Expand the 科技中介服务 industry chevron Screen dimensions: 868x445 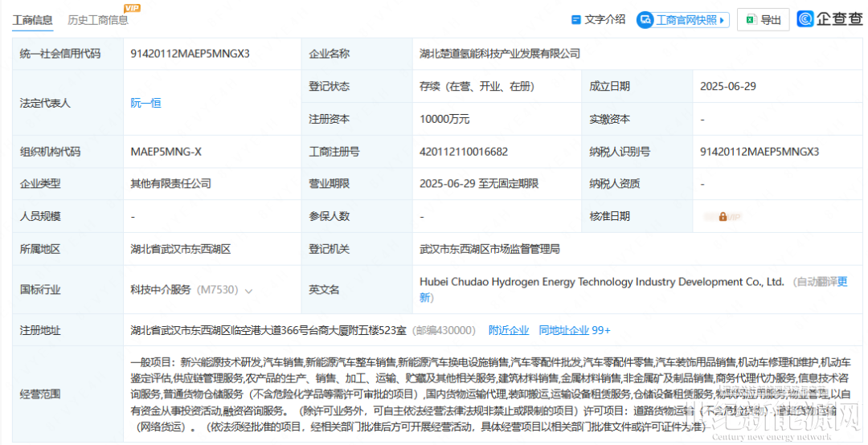coord(248,291)
